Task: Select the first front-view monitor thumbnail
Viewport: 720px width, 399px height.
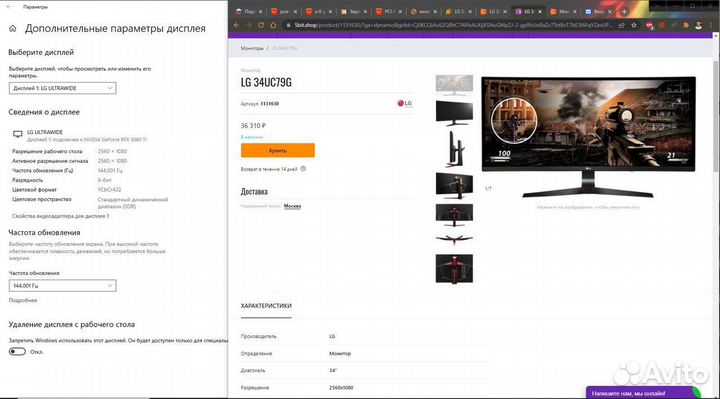Action: click(x=454, y=84)
